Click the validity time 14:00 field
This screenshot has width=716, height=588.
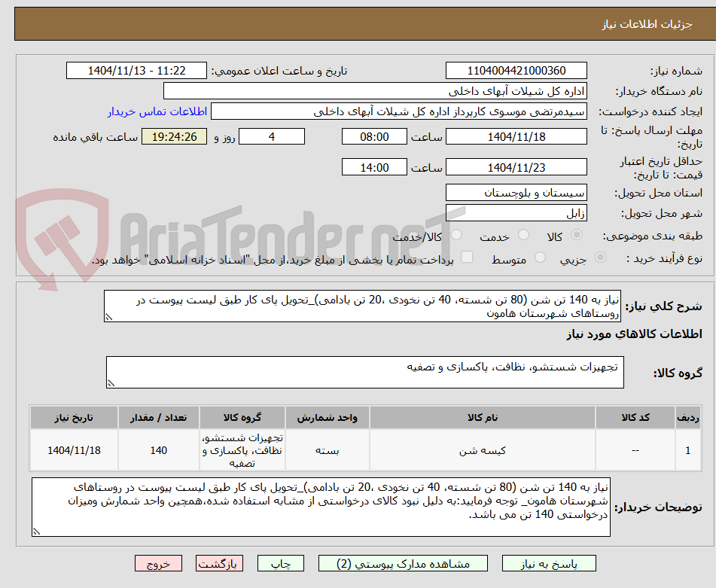click(x=374, y=168)
